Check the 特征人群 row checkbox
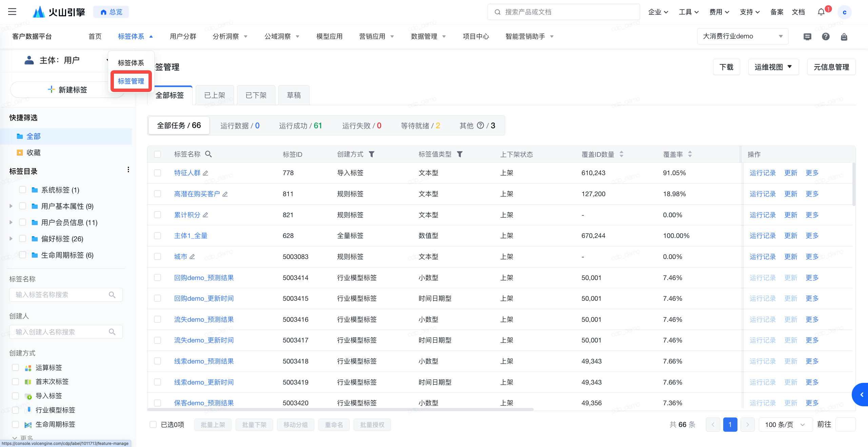This screenshot has height=447, width=868. pyautogui.click(x=158, y=173)
